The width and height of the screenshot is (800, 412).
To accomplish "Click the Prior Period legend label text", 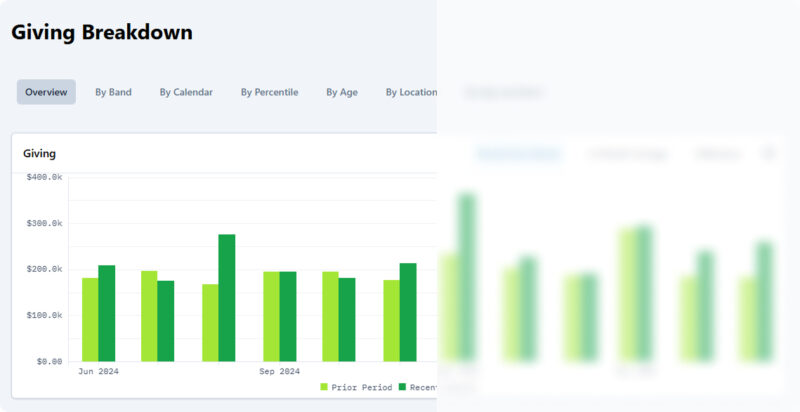I will (361, 387).
